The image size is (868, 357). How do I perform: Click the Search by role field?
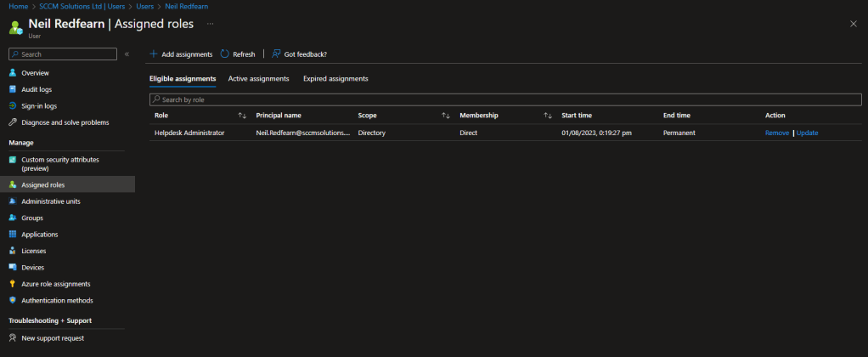[x=504, y=99]
